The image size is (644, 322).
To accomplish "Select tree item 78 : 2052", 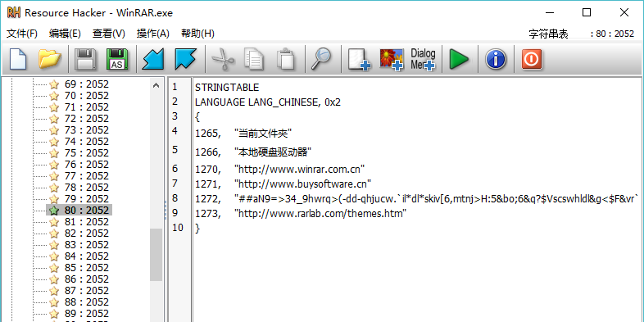I will click(87, 188).
